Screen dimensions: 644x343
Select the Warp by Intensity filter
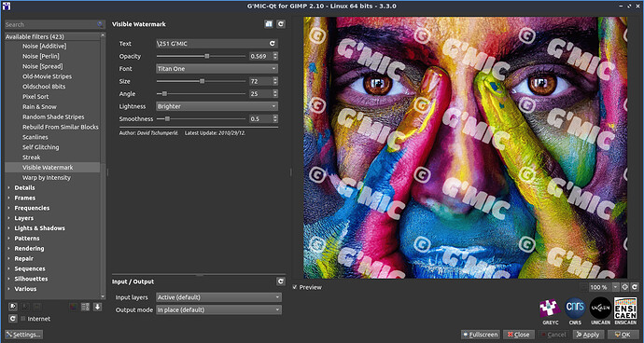(x=47, y=178)
